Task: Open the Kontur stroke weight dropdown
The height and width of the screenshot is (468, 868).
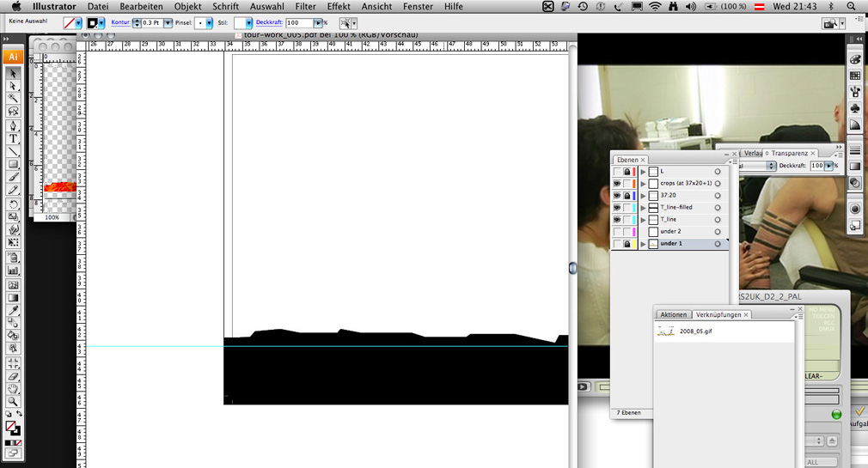Action: click(x=168, y=23)
